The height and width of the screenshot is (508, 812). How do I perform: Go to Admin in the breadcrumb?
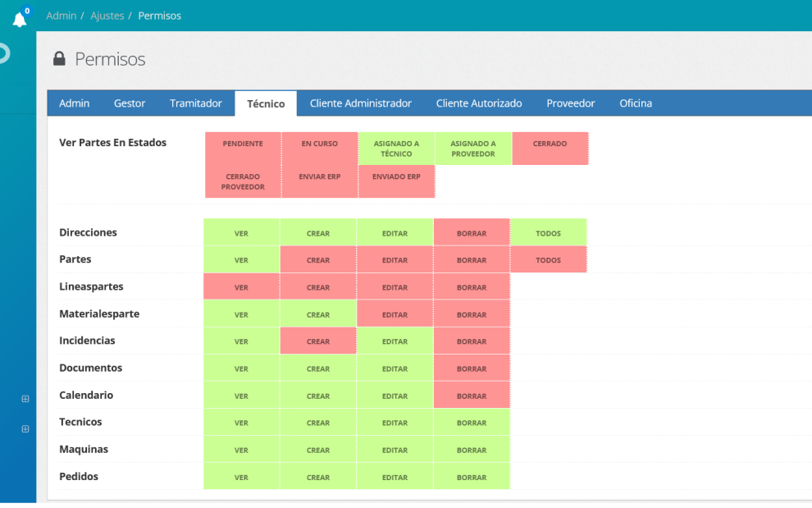[x=62, y=16]
